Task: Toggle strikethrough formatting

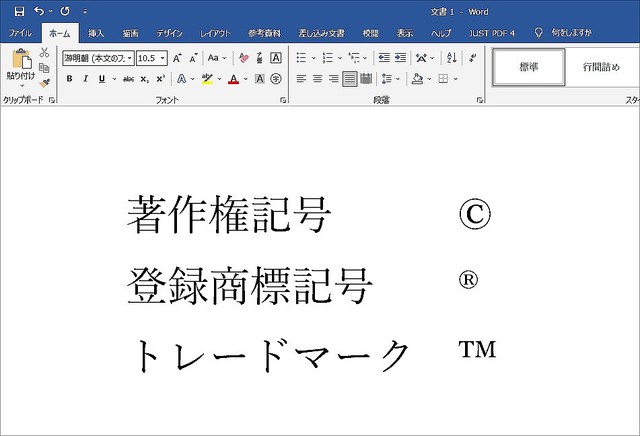Action: [129, 79]
